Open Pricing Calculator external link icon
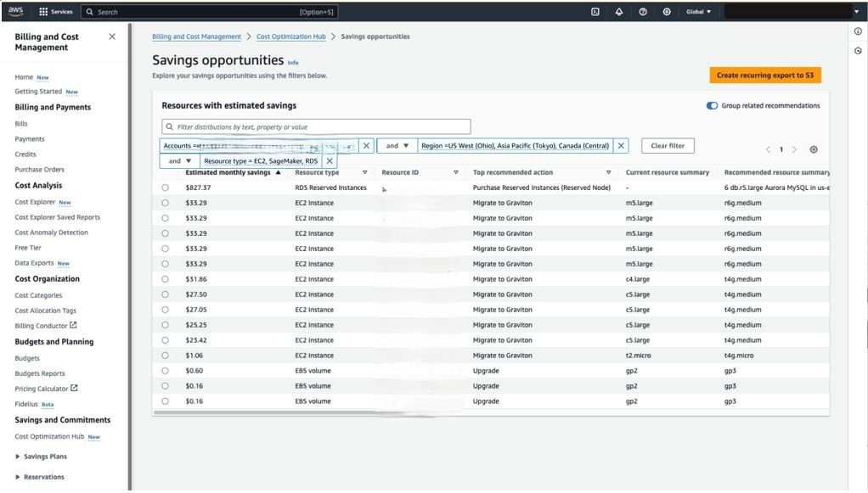The image size is (868, 493). (74, 389)
